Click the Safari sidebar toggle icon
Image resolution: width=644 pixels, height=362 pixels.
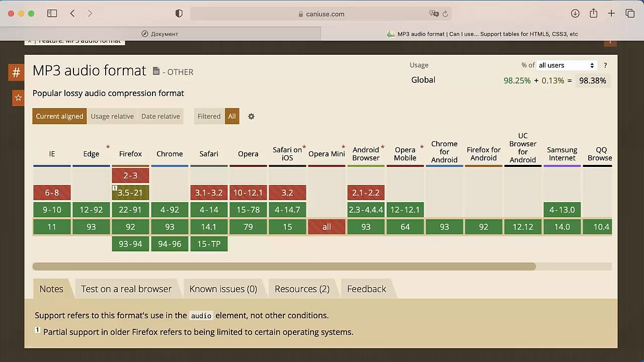(52, 14)
